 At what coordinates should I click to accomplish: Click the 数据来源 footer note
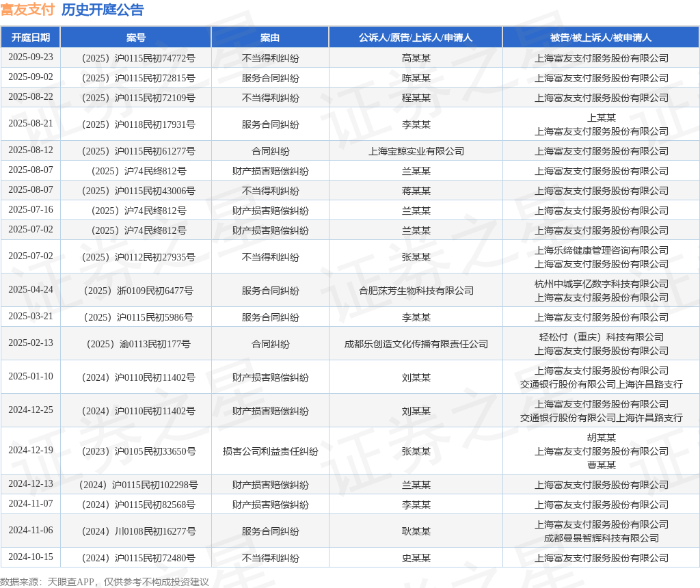105,582
